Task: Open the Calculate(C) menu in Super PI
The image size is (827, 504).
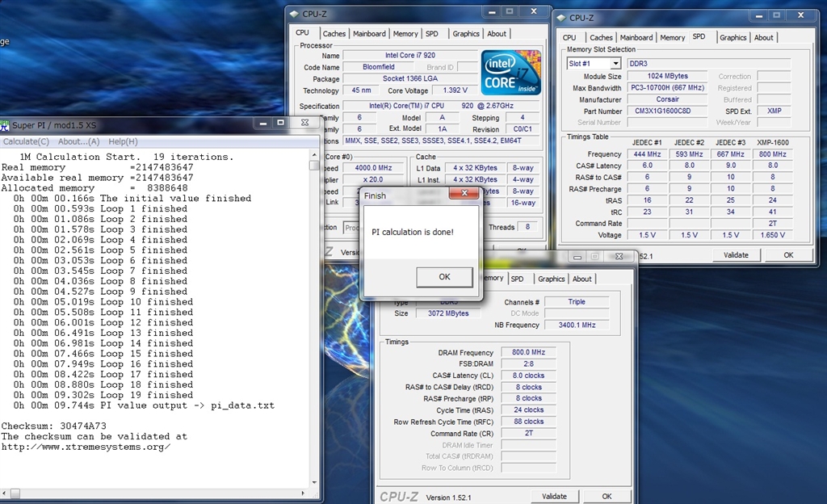Action: [x=26, y=141]
